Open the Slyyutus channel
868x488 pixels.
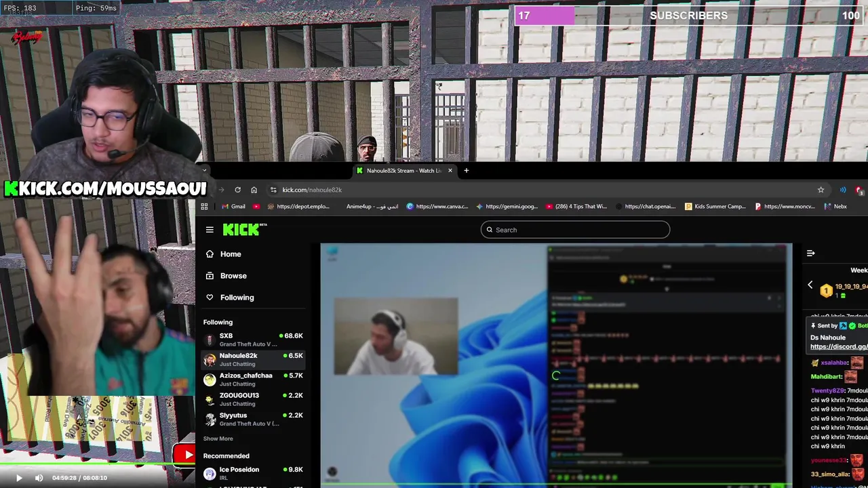[253, 419]
